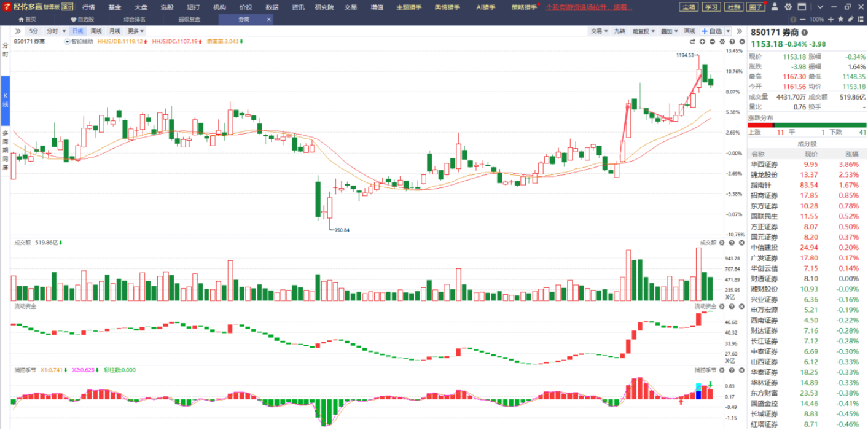This screenshot has height=430, width=868.
Task: Open the 分时 period dropdown arrow
Action: [x=65, y=31]
